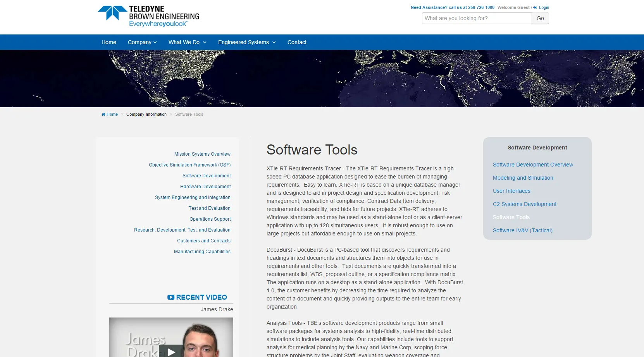Open the Software Development sidebar link
This screenshot has width=644, height=357.
point(207,176)
